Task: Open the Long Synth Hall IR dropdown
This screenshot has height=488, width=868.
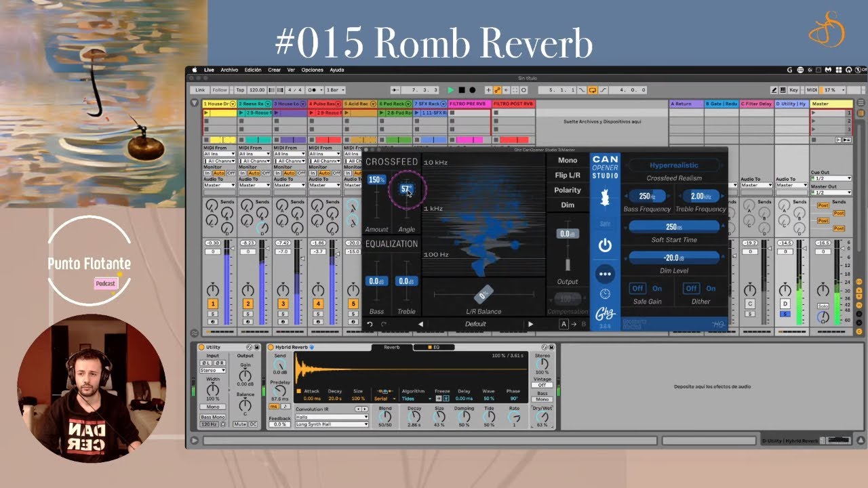Action: pyautogui.click(x=332, y=424)
